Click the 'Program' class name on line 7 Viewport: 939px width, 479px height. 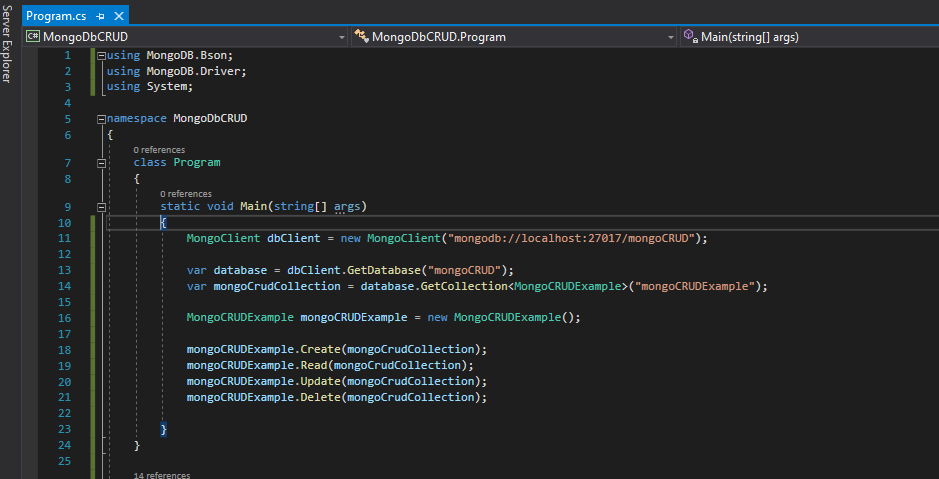pyautogui.click(x=197, y=162)
